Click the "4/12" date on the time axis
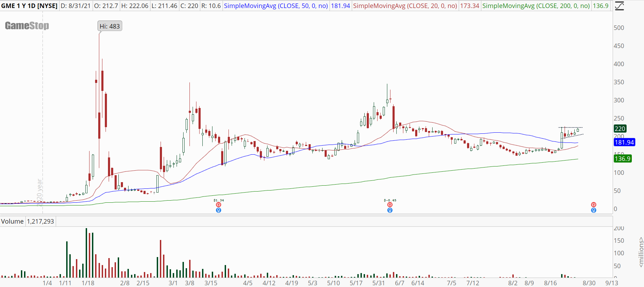 [x=269, y=283]
